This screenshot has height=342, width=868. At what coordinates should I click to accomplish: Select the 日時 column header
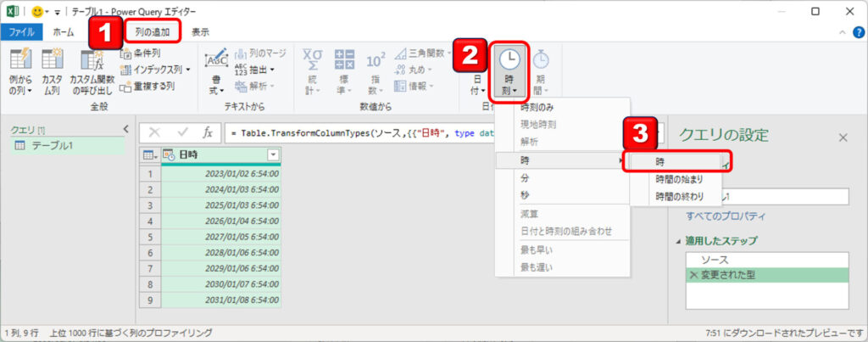(x=221, y=155)
